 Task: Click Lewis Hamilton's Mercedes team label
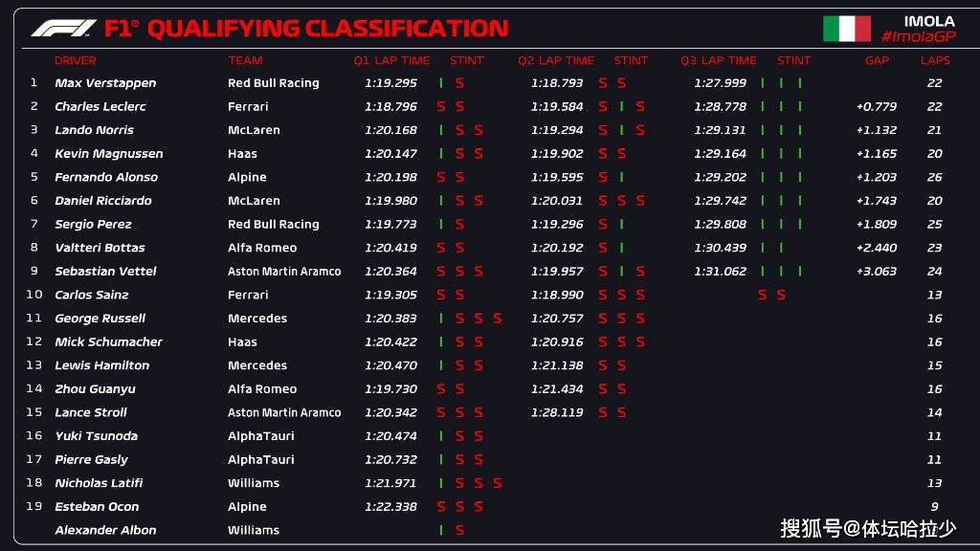coord(257,365)
